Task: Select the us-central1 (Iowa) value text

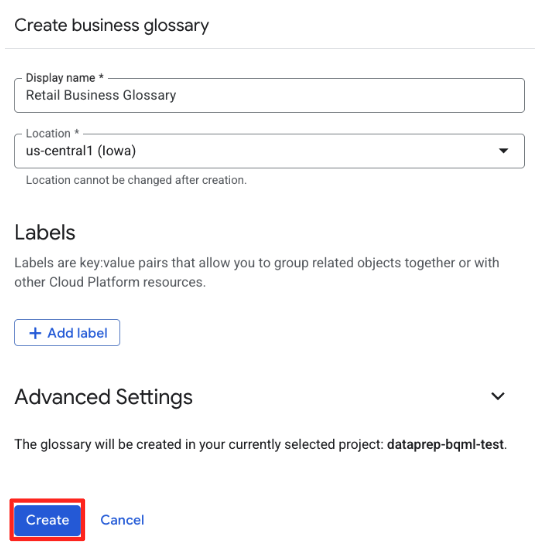Action: tap(81, 151)
